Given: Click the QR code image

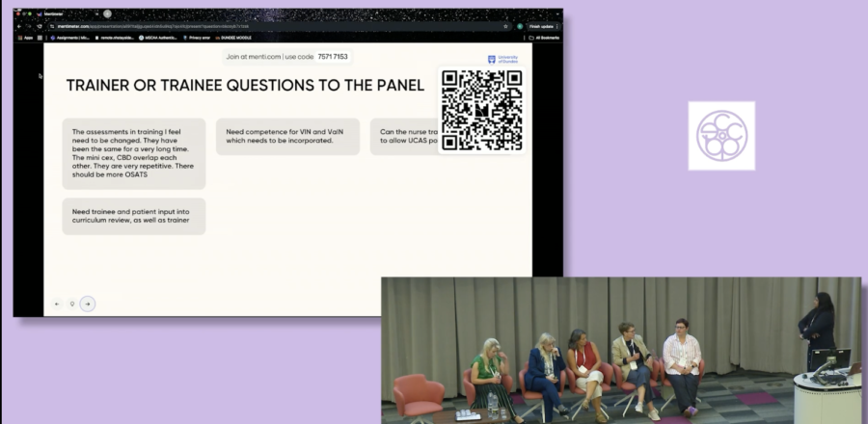Looking at the screenshot, I should 480,109.
